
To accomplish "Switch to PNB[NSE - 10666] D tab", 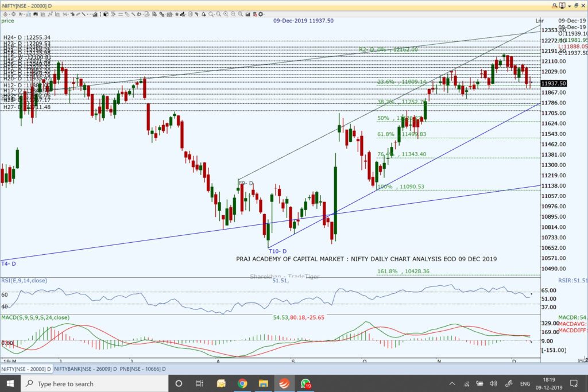I will click(x=142, y=369).
